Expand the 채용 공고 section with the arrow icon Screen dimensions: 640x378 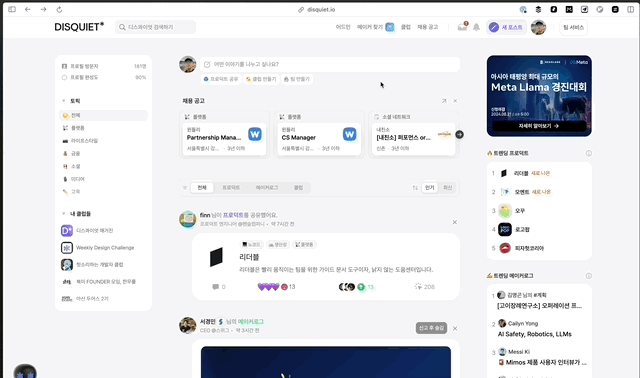click(x=444, y=101)
